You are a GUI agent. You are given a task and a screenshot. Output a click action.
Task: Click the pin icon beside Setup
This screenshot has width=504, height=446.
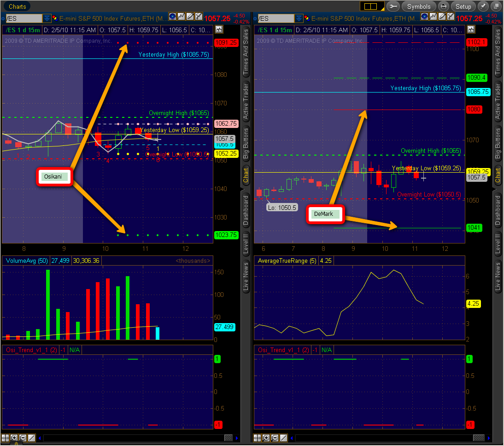pyautogui.click(x=483, y=6)
